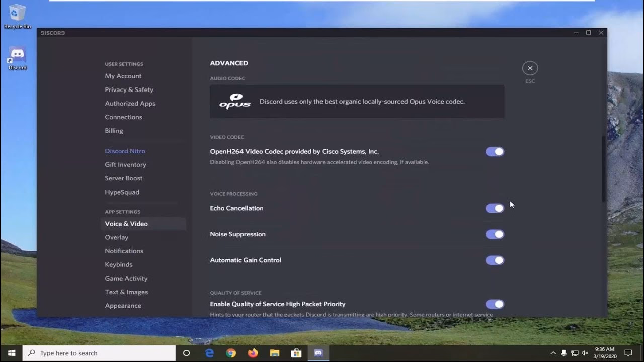Launch Firefox from the taskbar
The width and height of the screenshot is (644, 362).
(253, 353)
